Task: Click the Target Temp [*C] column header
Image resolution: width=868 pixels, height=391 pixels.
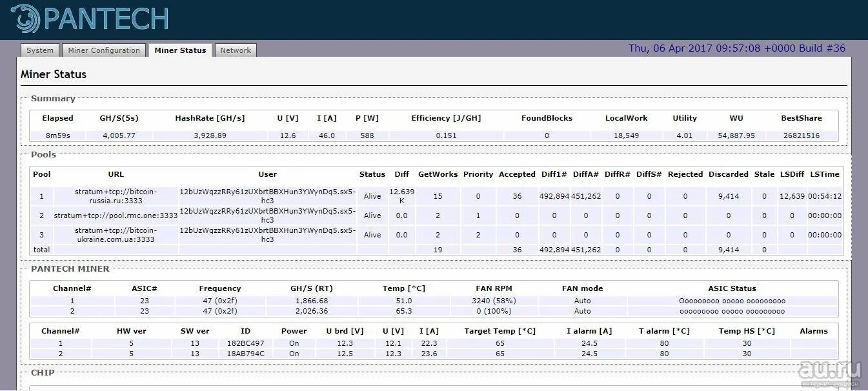Action: click(x=500, y=331)
